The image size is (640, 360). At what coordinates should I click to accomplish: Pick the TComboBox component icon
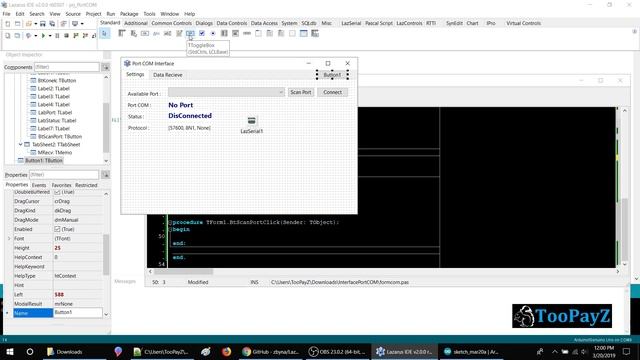[236, 33]
